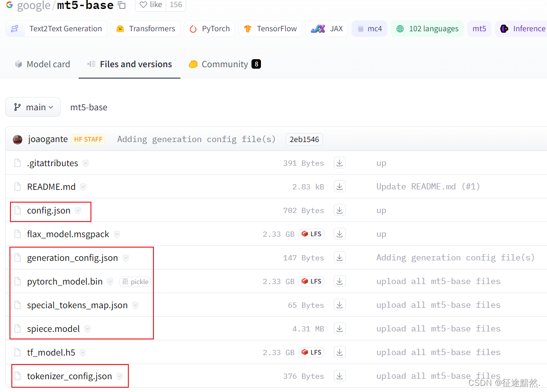Open commit message Adding generation config file(s) in header
Image resolution: width=547 pixels, height=392 pixels.
coord(197,139)
